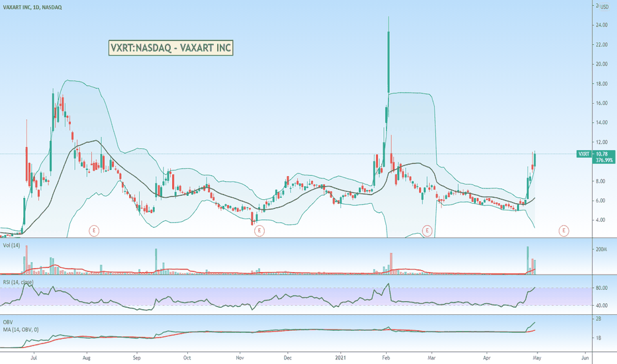Click the Vol (14) indicator legend
Screen dimensions: 617x364
[x=11, y=245]
